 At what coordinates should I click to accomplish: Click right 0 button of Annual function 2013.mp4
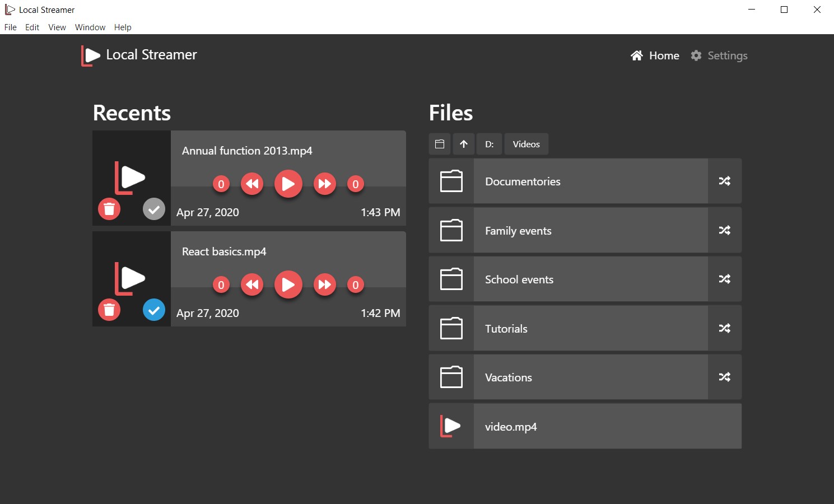pos(356,184)
